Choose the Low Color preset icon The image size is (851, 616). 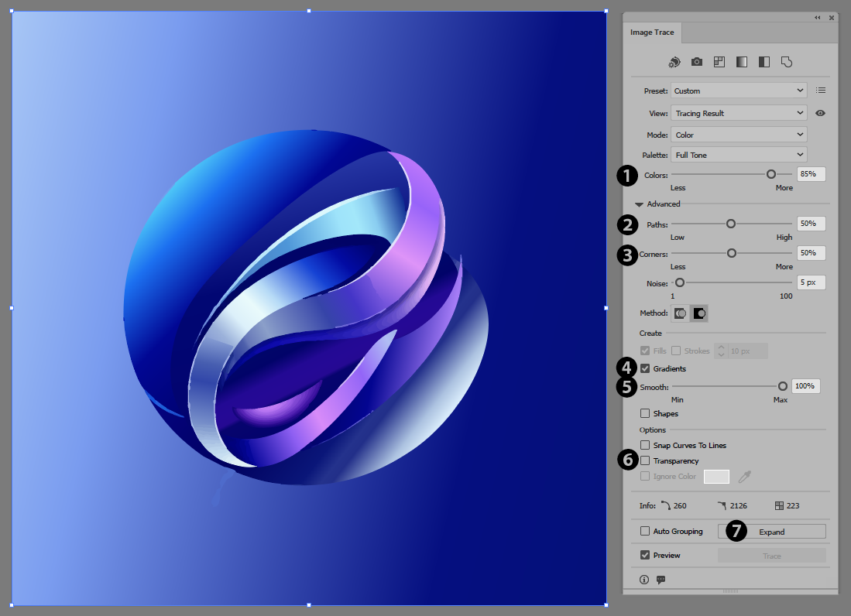(x=719, y=62)
